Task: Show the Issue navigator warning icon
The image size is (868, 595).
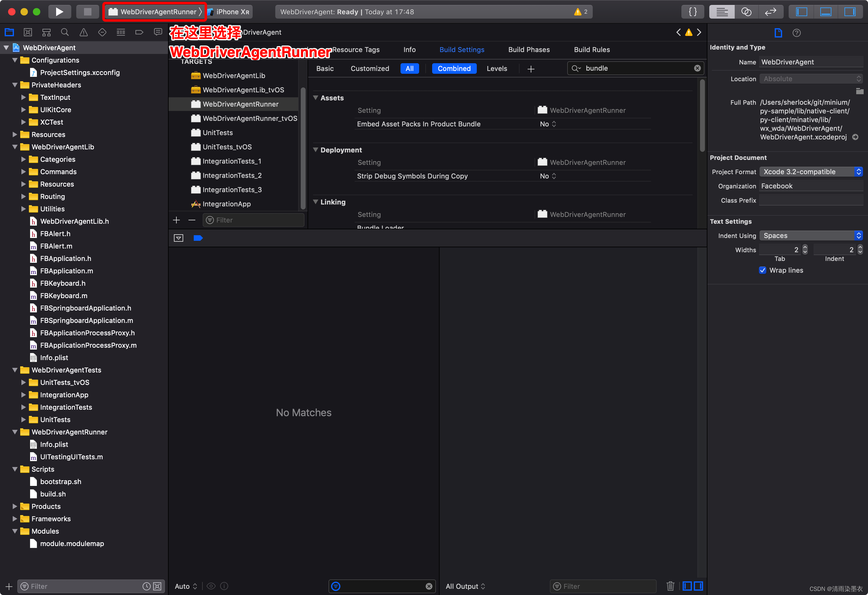Action: click(x=84, y=33)
